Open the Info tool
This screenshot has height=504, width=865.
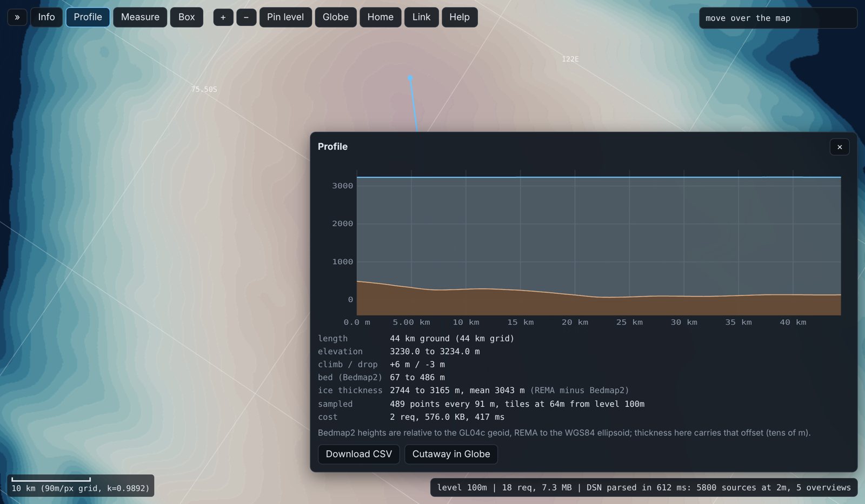46,17
